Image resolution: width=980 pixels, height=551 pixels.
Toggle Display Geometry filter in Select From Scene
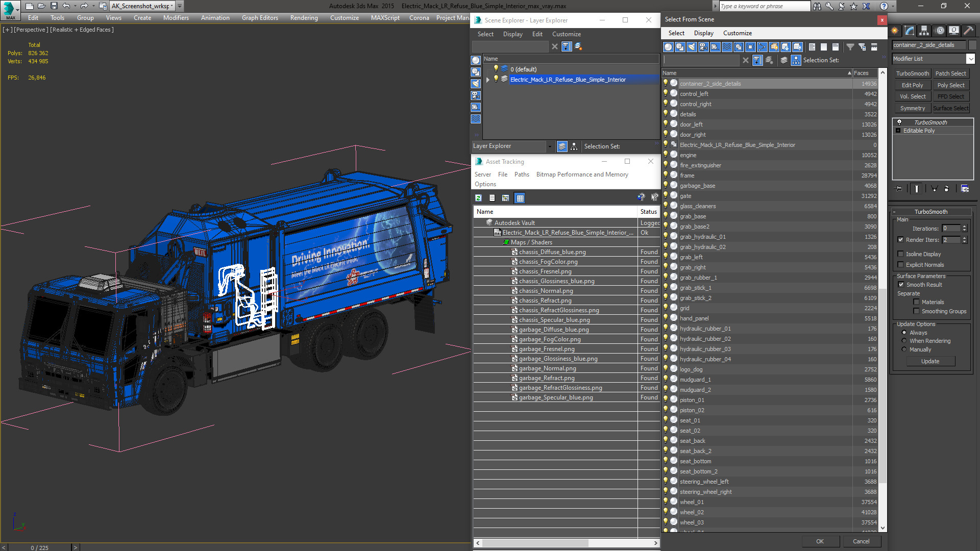pos(668,47)
